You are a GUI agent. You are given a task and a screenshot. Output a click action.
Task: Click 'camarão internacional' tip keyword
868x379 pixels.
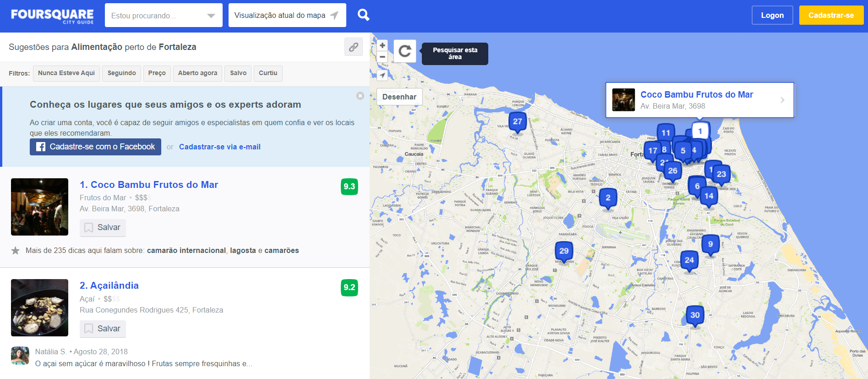(186, 251)
